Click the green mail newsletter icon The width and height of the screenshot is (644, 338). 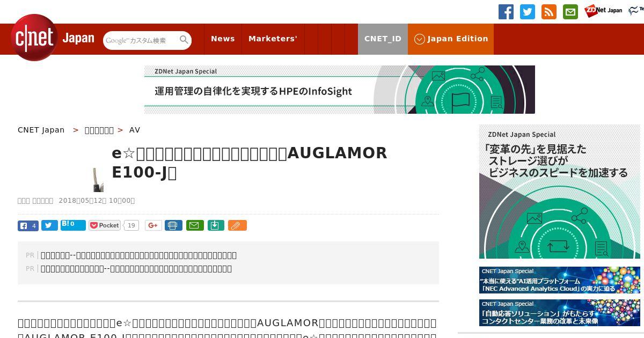pyautogui.click(x=570, y=12)
